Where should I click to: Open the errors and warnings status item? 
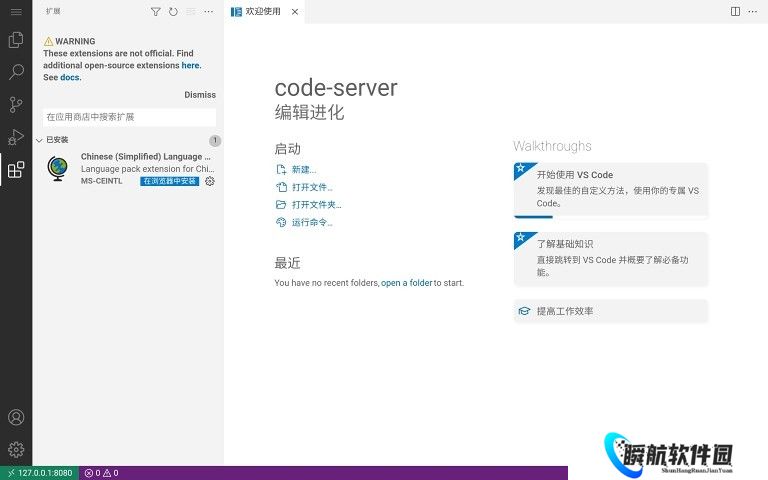pyautogui.click(x=101, y=473)
